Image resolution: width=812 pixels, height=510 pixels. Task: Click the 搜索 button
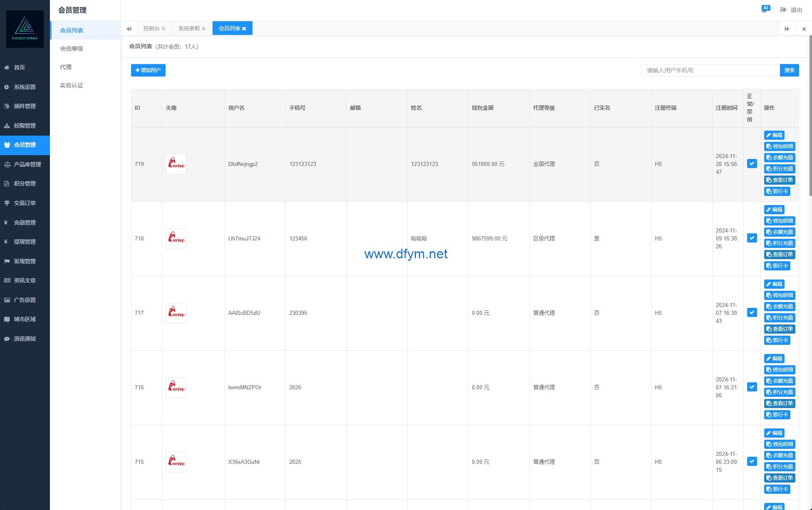coord(789,70)
